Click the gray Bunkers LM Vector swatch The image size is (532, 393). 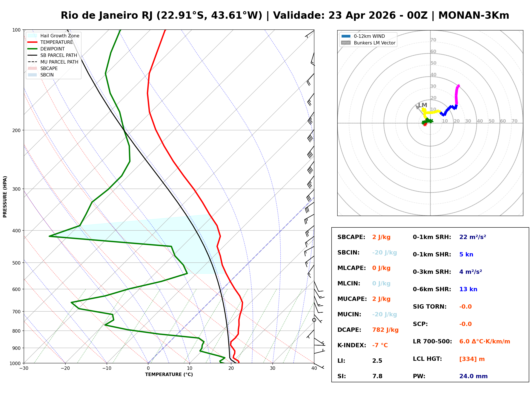346,43
